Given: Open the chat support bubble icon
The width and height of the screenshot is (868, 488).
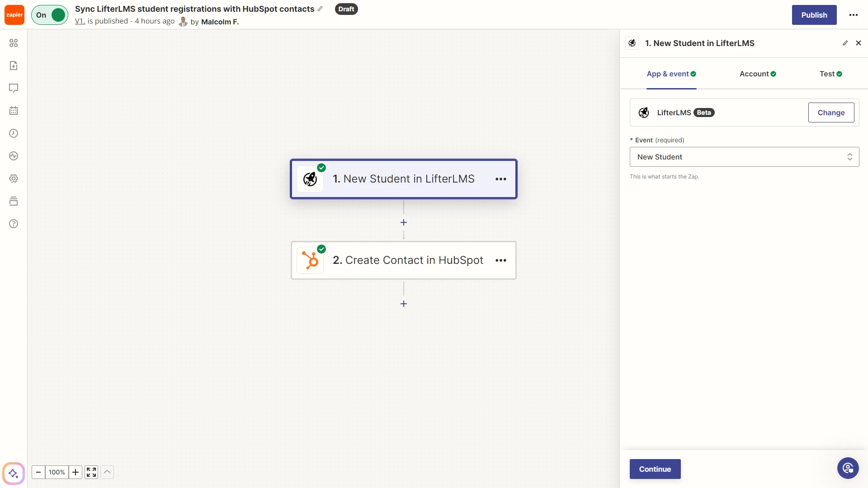Looking at the screenshot, I should (848, 468).
